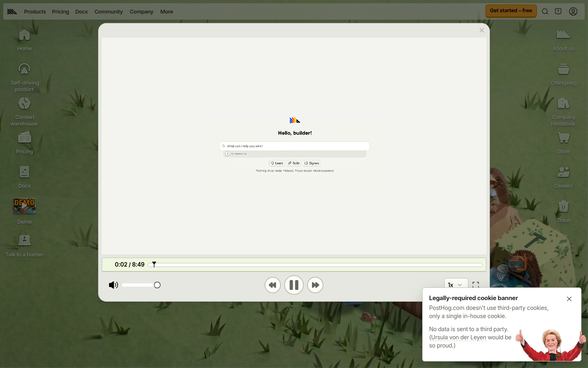
Task: Click the Learn chip in the video
Action: pyautogui.click(x=277, y=163)
